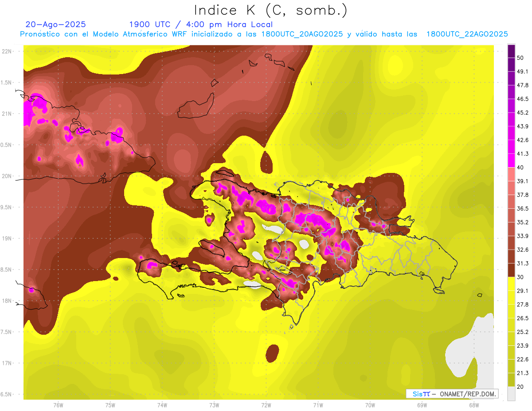Select the date label '20-Ago-2025'
Image resolution: width=532 pixels, height=411 pixels.
(x=55, y=24)
